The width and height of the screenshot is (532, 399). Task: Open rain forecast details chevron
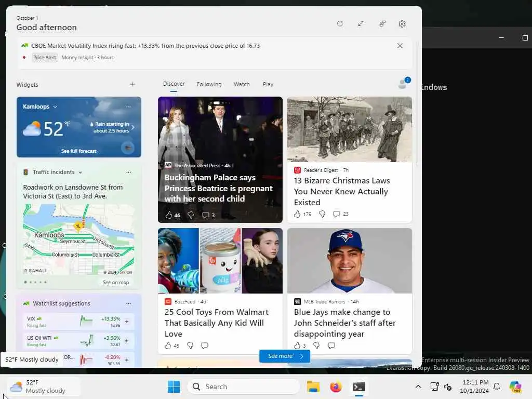[133, 128]
